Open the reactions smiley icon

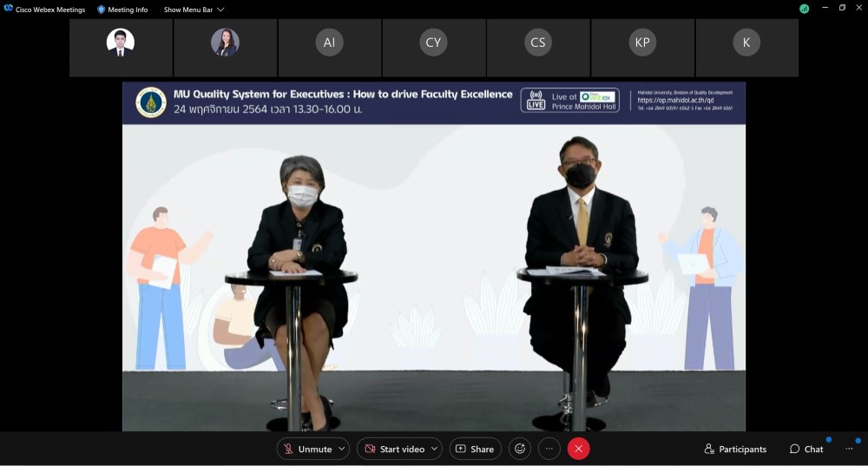click(520, 449)
